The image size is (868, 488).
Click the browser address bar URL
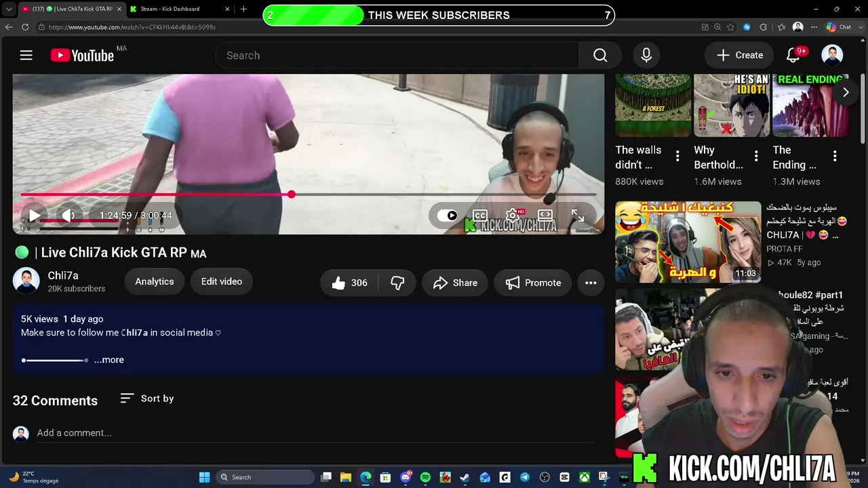132,27
